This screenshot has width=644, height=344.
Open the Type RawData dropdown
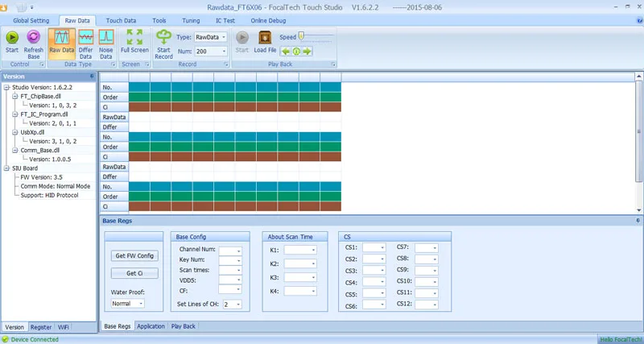tap(224, 37)
